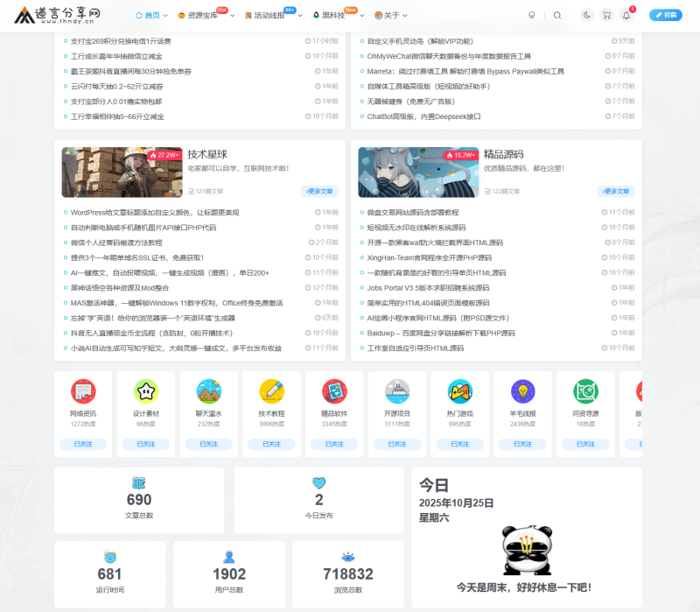Image resolution: width=700 pixels, height=612 pixels.
Task: Select the 网络资讯 category icon
Action: tap(84, 389)
